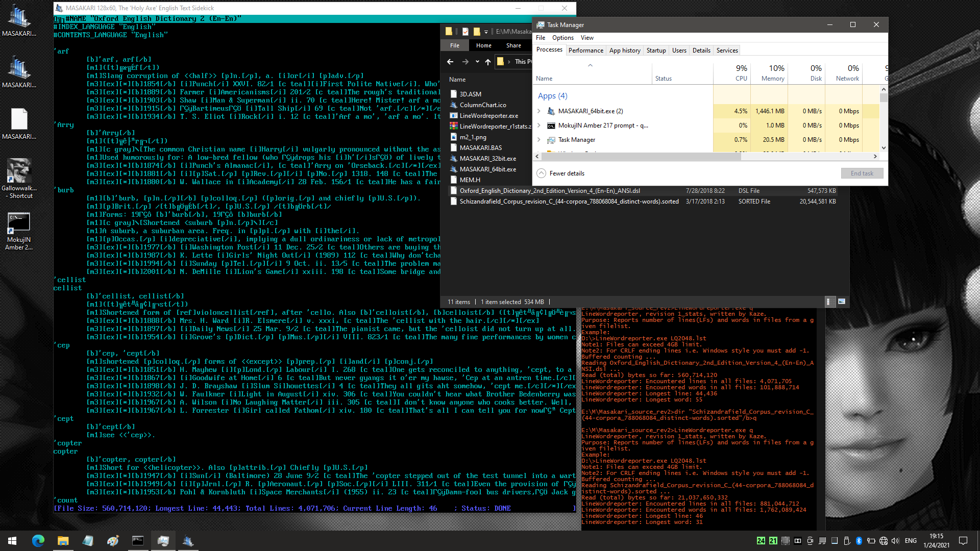
Task: Click the Bluetooth tray icon
Action: pos(859,541)
